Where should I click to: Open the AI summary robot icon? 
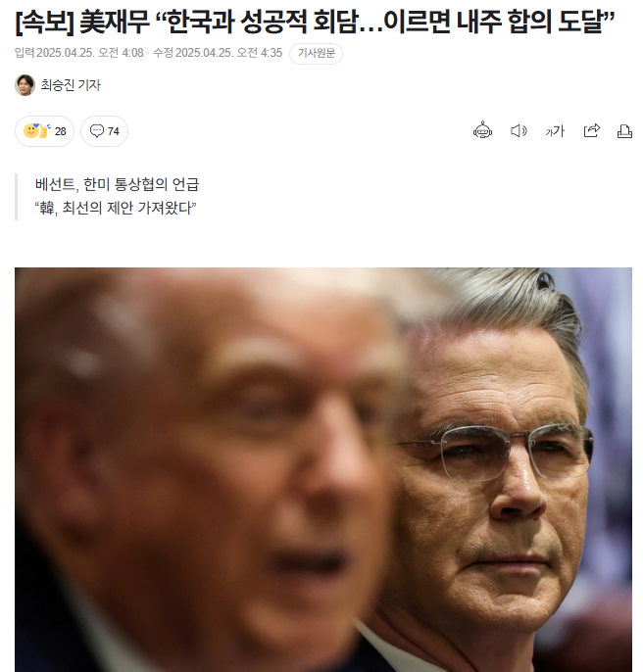(482, 130)
